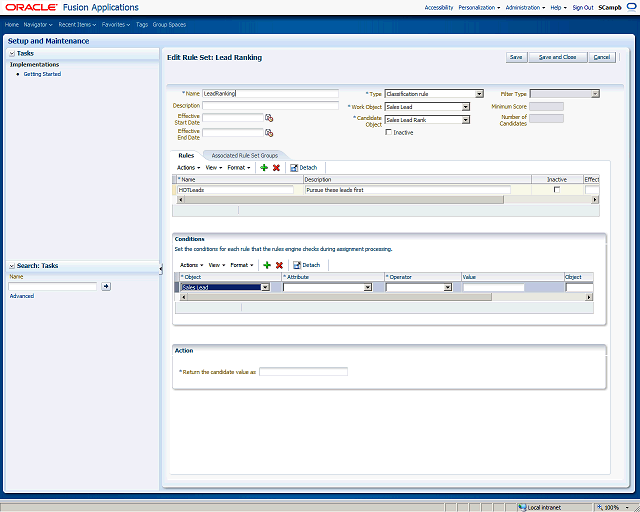Click the Cancel button
Viewport: 640px width, 512px height.
click(602, 57)
